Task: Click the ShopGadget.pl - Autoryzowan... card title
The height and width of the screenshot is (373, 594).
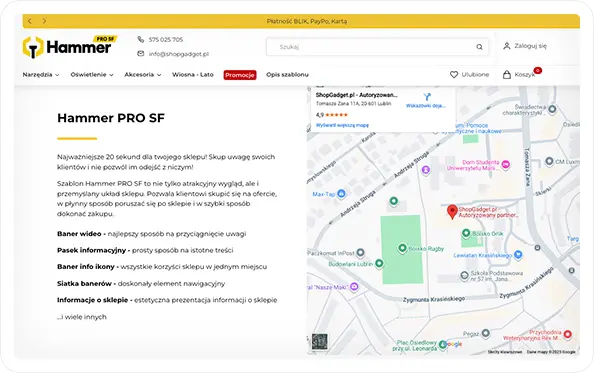Action: (356, 95)
